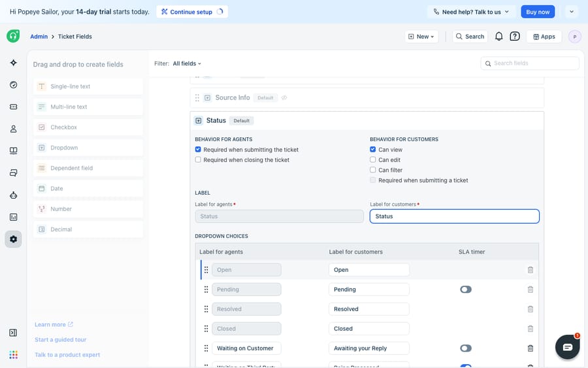
Task: Click the sidebar expand panel icon
Action: click(x=13, y=333)
